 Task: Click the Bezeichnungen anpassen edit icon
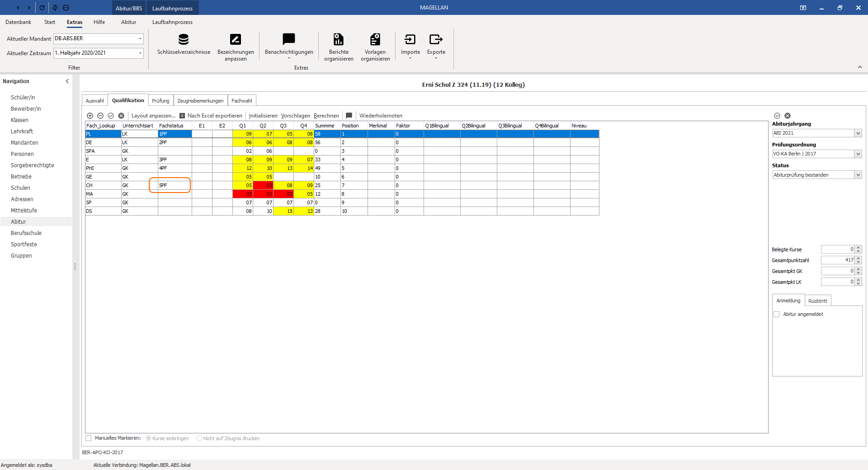(x=236, y=40)
